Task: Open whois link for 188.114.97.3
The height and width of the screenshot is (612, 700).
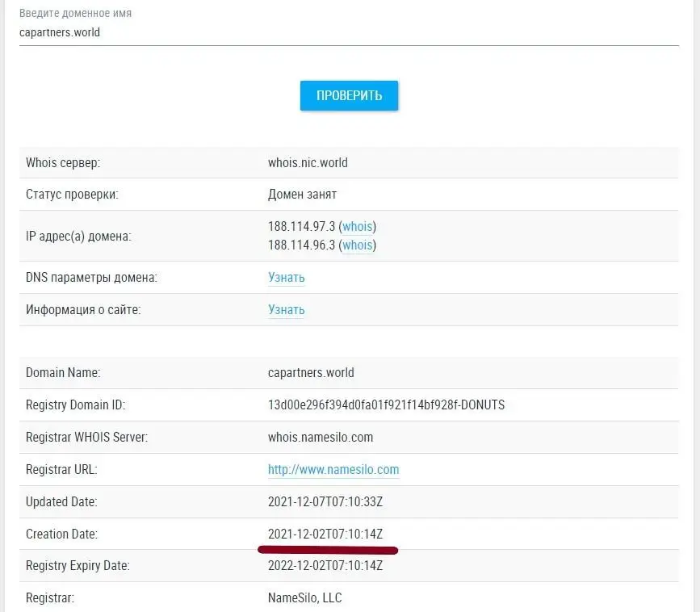Action: [358, 227]
